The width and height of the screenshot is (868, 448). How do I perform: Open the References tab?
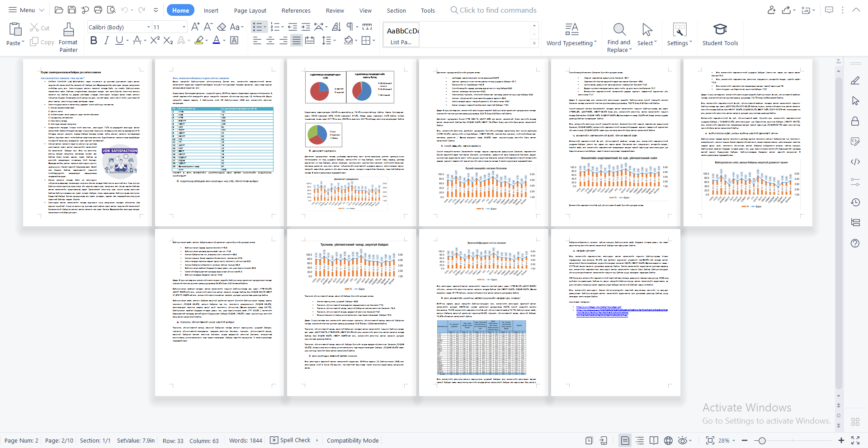(x=296, y=10)
